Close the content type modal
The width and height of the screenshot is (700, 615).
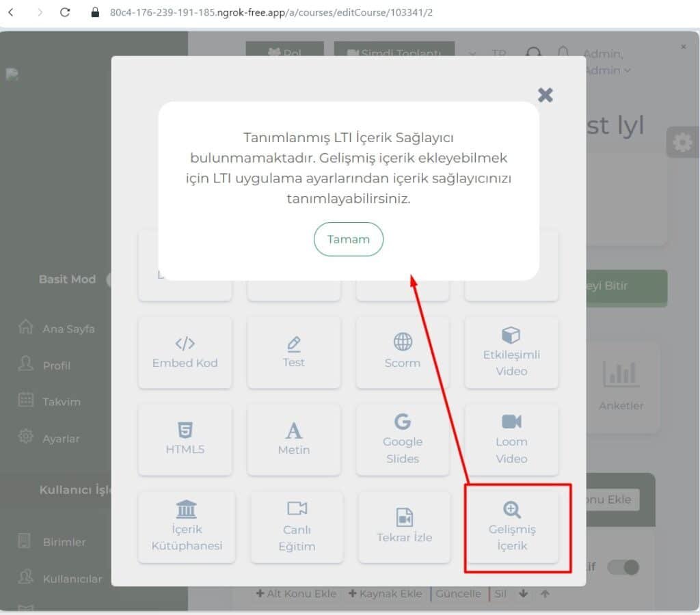tap(545, 95)
